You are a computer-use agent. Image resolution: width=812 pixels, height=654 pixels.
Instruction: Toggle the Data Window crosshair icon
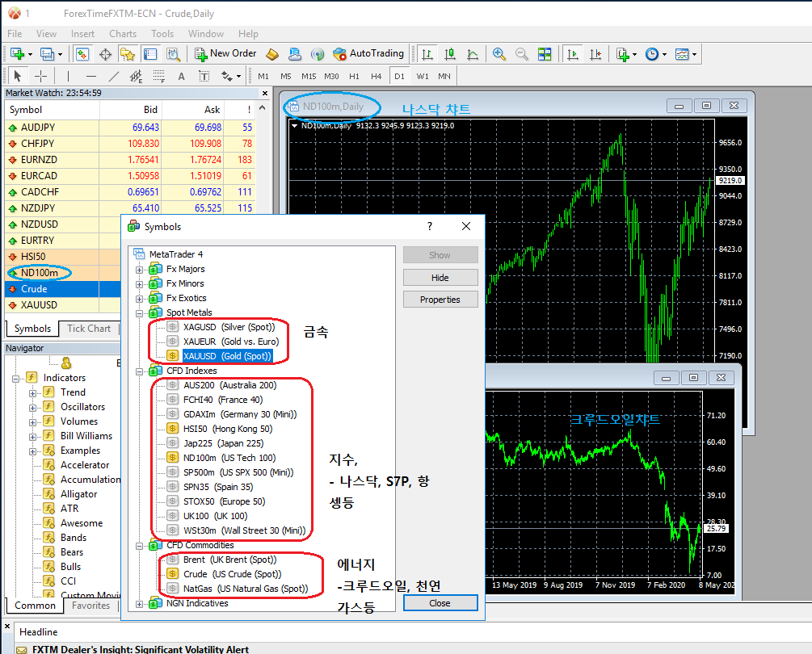tap(105, 54)
